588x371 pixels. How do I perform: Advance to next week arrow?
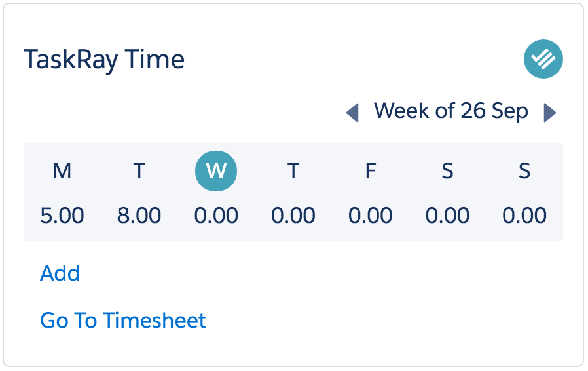(x=550, y=113)
